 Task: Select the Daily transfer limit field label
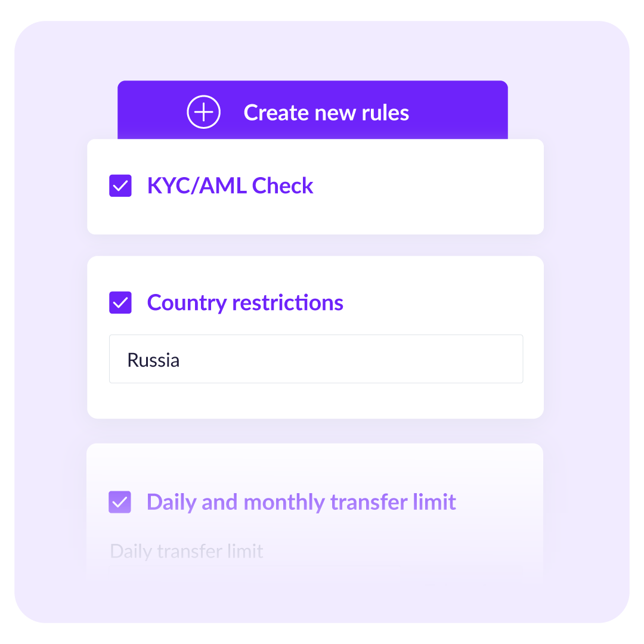point(187,551)
